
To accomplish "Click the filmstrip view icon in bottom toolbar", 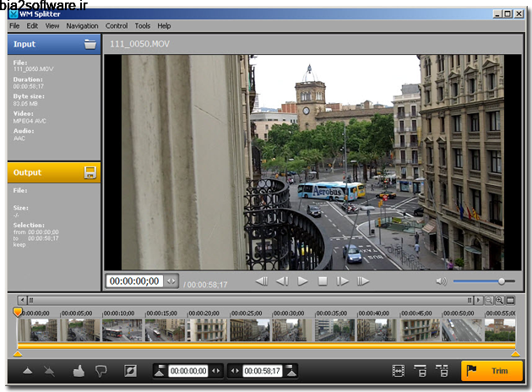I will click(x=399, y=371).
